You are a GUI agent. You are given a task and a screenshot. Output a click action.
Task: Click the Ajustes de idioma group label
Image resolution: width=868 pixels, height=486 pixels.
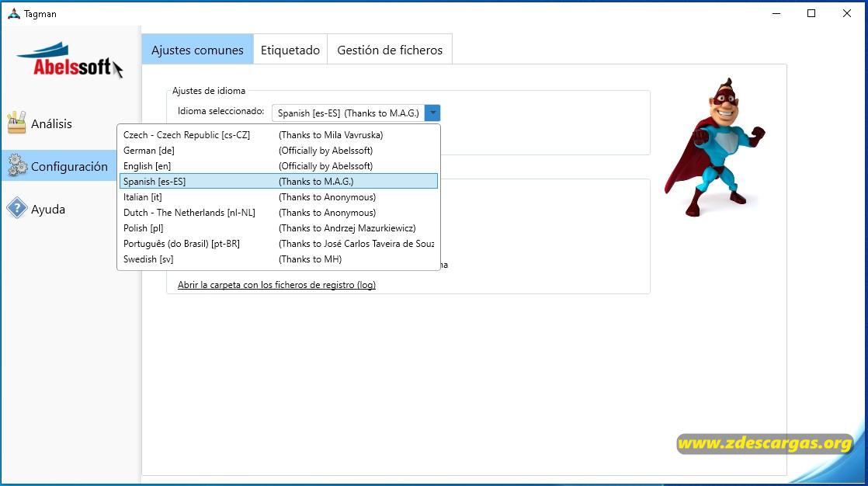209,90
